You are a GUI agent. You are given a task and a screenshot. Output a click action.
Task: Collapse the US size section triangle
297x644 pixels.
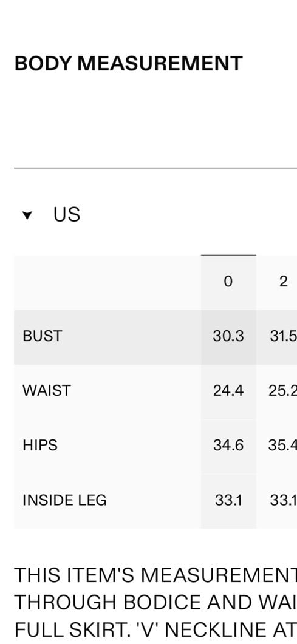tap(27, 215)
